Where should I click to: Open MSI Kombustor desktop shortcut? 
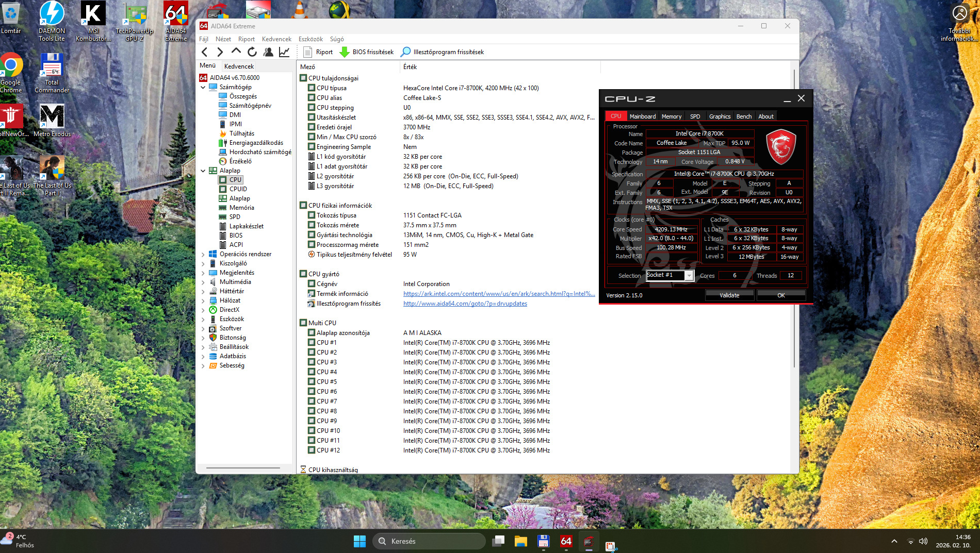click(x=93, y=21)
